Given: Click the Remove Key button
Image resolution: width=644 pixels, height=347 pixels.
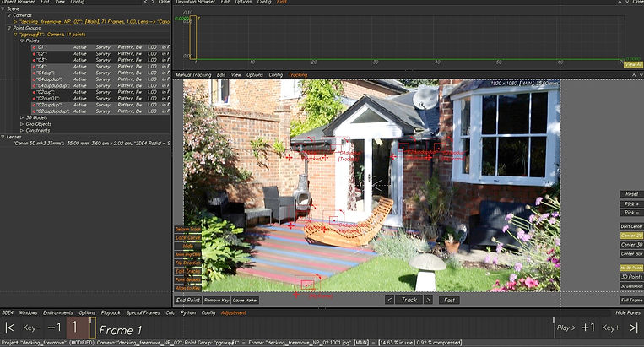Looking at the screenshot, I should pyautogui.click(x=216, y=301).
